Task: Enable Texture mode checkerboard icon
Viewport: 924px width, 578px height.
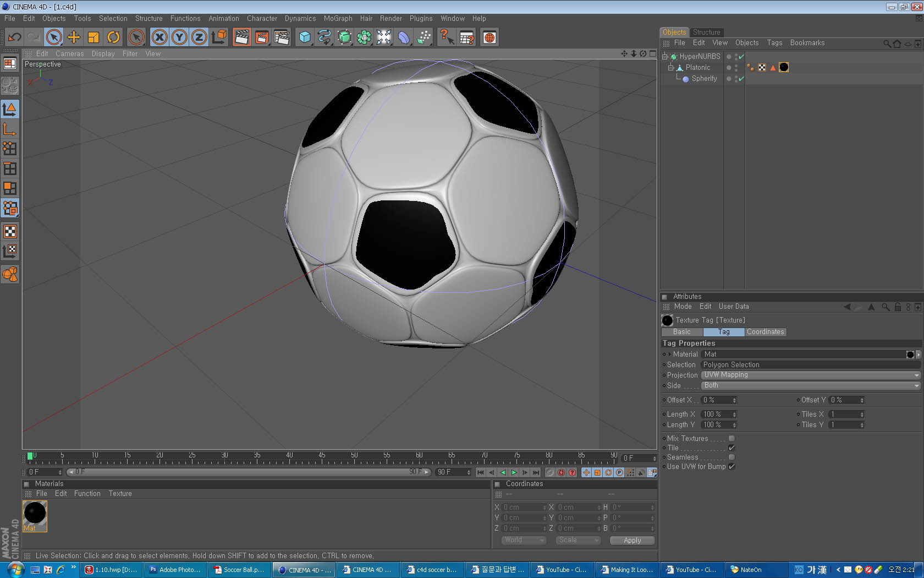Action: coord(10,231)
